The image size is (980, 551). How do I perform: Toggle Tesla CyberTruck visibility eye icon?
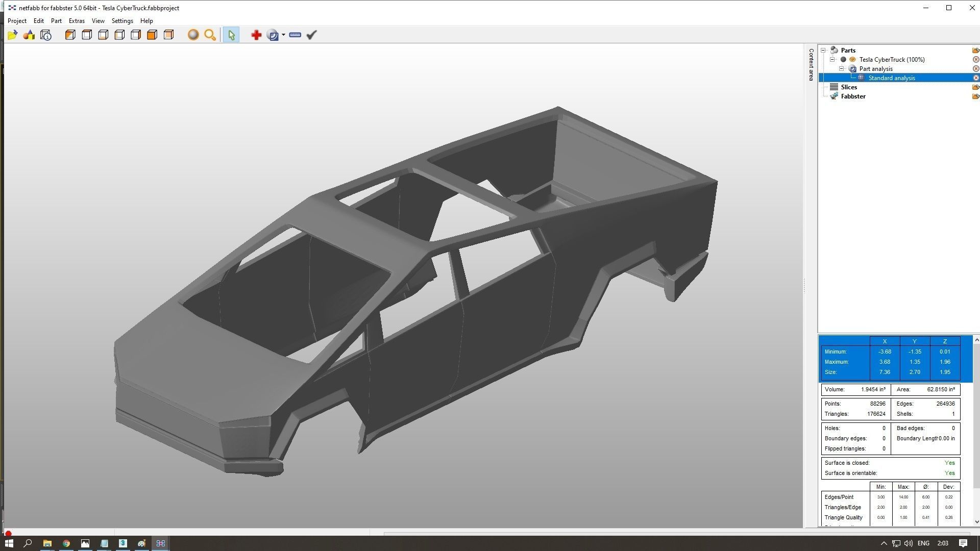click(x=852, y=60)
